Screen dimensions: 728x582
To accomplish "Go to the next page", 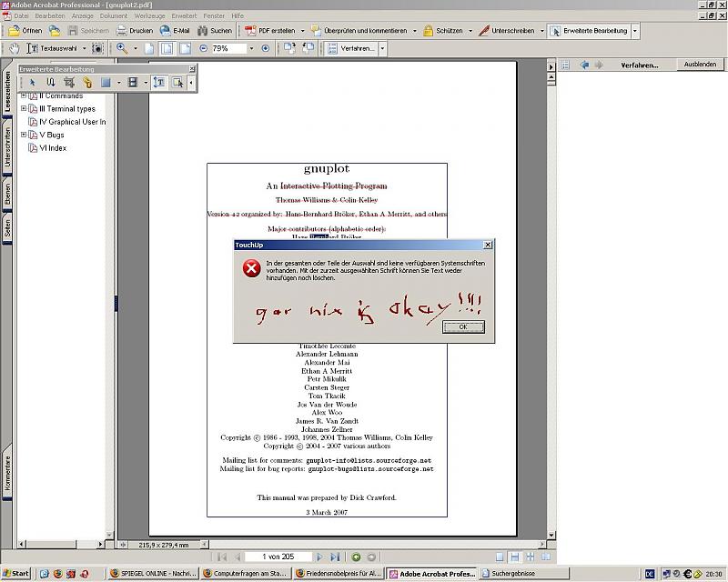I will pos(319,557).
